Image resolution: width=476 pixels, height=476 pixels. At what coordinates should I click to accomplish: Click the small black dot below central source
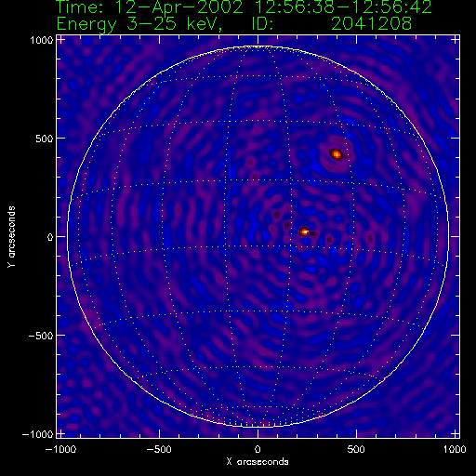point(322,261)
